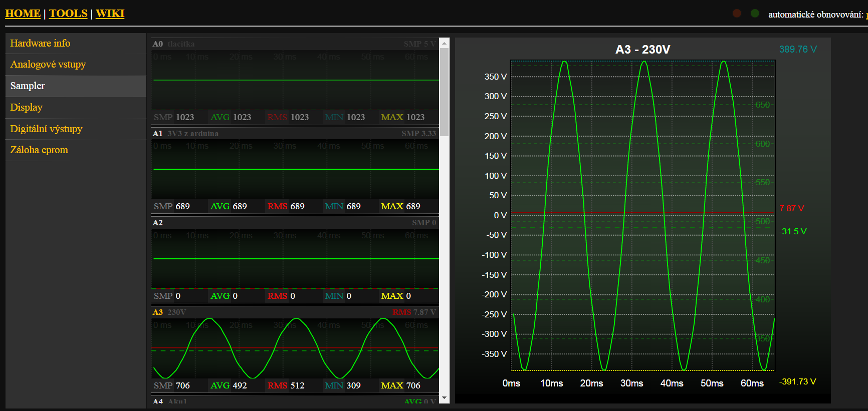Open the Analogové vstupy menu item
This screenshot has height=411, width=868.
48,65
